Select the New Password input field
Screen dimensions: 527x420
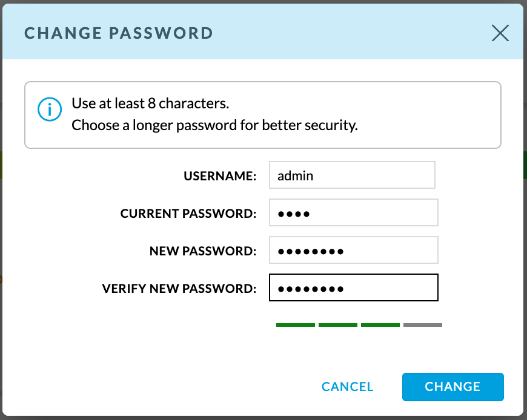tap(353, 251)
